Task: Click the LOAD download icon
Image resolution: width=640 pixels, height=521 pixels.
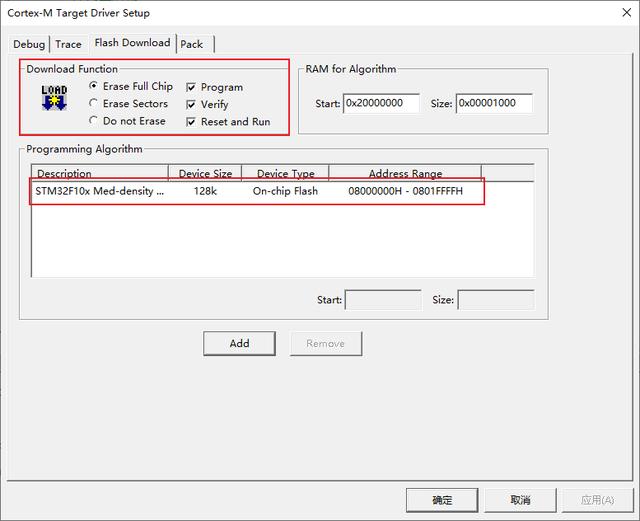Action: [x=54, y=98]
